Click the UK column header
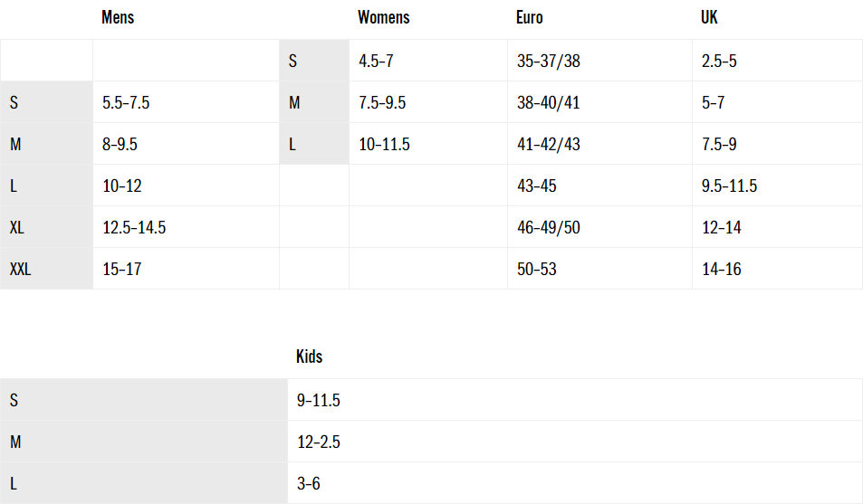The height and width of the screenshot is (504, 863). tap(709, 18)
